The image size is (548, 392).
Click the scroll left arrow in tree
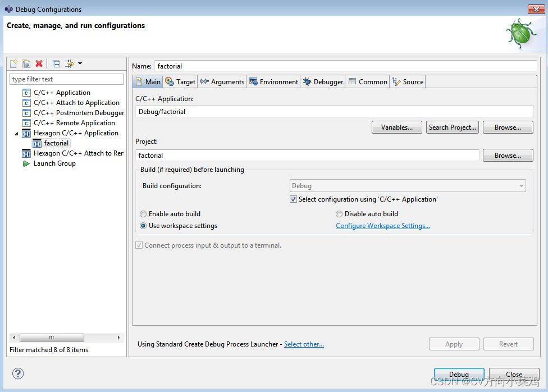tap(14, 338)
